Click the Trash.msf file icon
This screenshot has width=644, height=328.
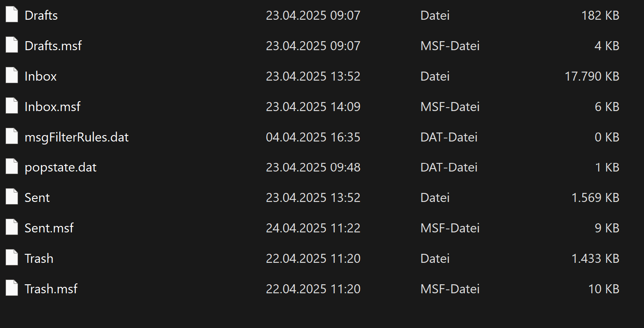pyautogui.click(x=12, y=289)
